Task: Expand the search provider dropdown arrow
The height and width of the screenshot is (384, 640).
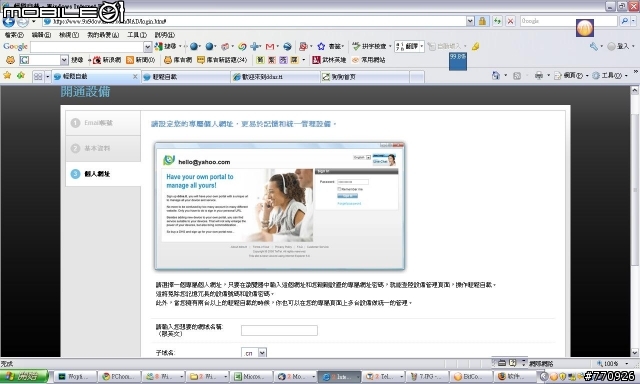Action: click(634, 21)
